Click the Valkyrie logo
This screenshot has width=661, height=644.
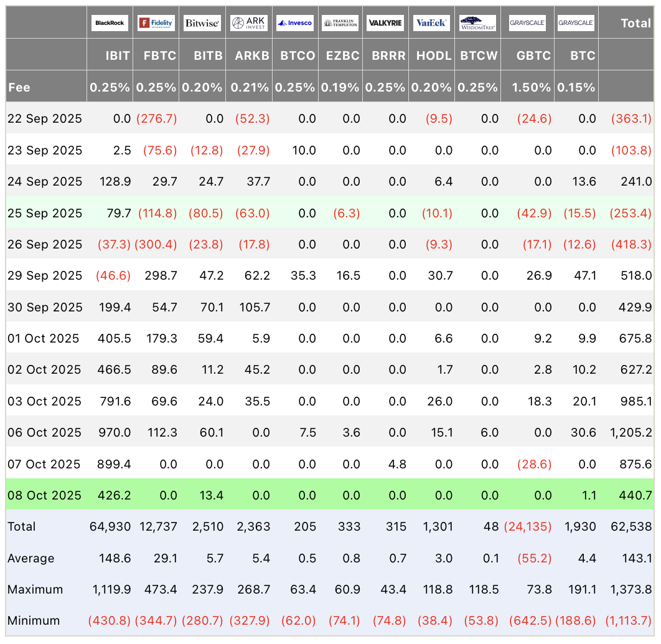[385, 23]
